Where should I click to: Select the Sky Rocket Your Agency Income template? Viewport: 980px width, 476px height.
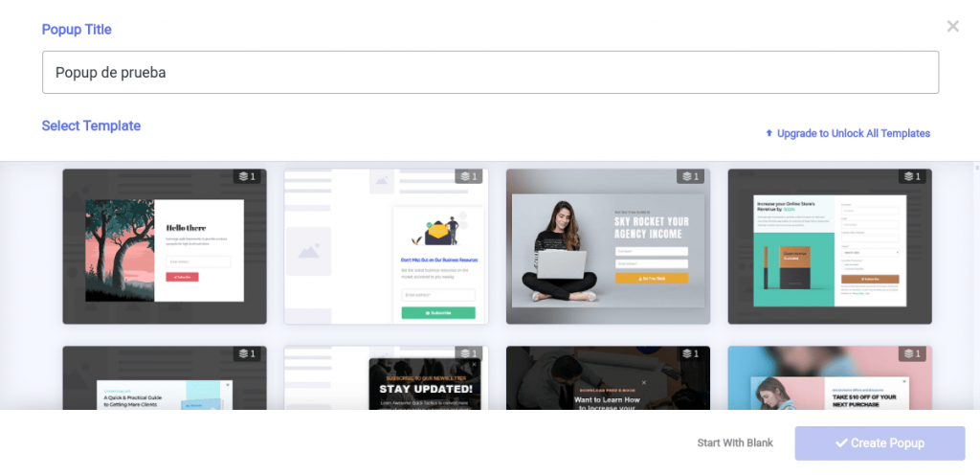tap(608, 246)
